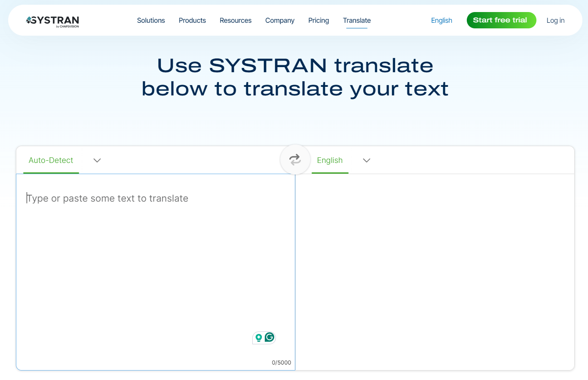The image size is (588, 380).
Task: Expand the Auto-Detect language chevron
Action: coord(97,160)
